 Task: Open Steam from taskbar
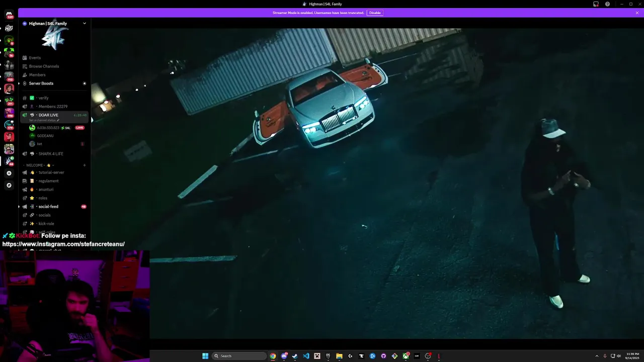tap(295, 356)
